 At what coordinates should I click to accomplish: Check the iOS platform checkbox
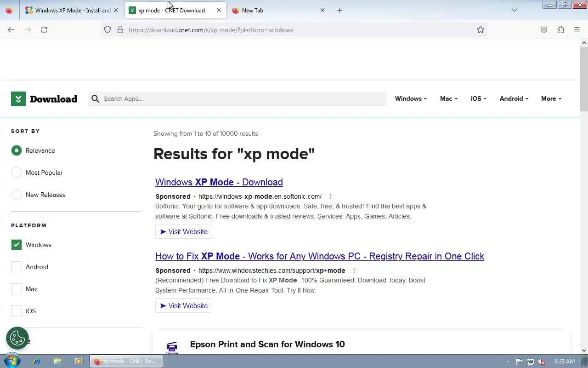point(17,311)
